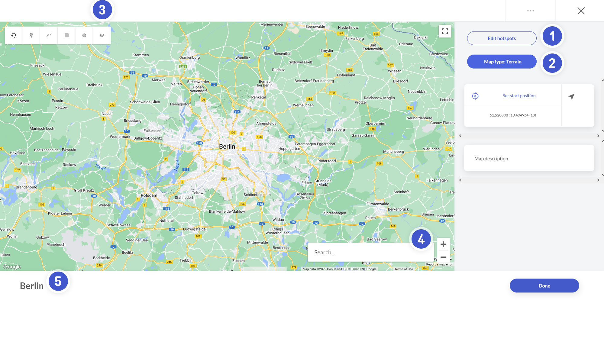This screenshot has height=364, width=604.
Task: Click Set start position link
Action: point(519,96)
